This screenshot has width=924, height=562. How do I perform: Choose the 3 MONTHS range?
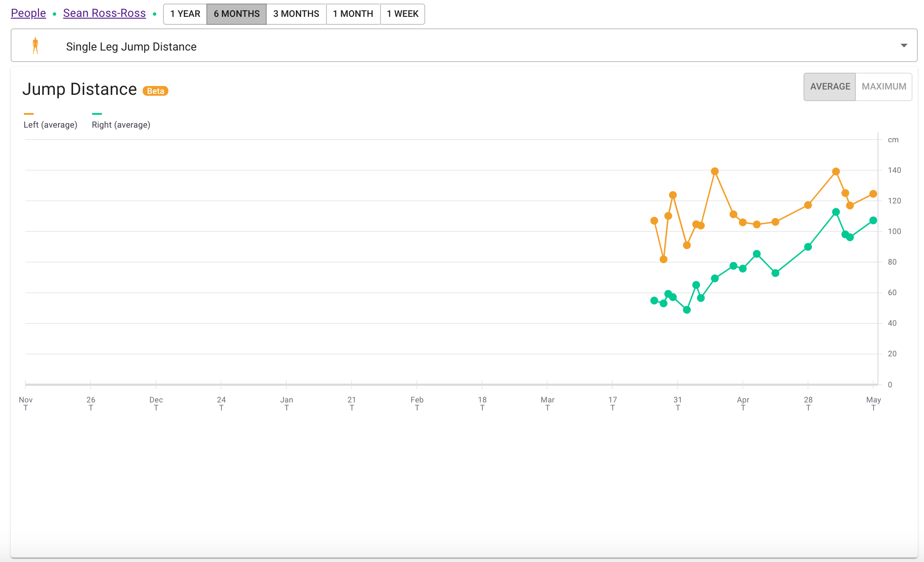pos(296,14)
